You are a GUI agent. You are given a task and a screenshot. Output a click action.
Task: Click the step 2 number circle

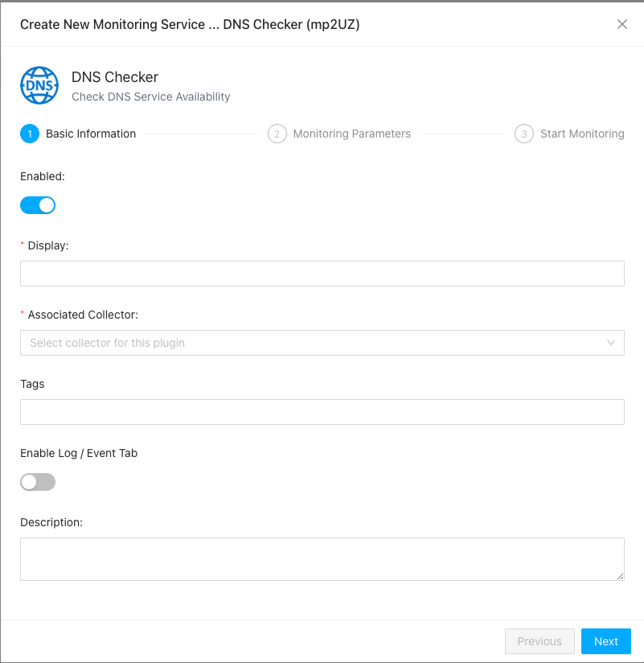277,134
